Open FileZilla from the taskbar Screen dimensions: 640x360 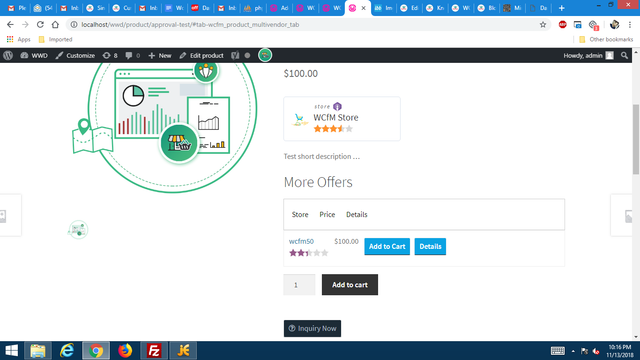[x=154, y=351]
